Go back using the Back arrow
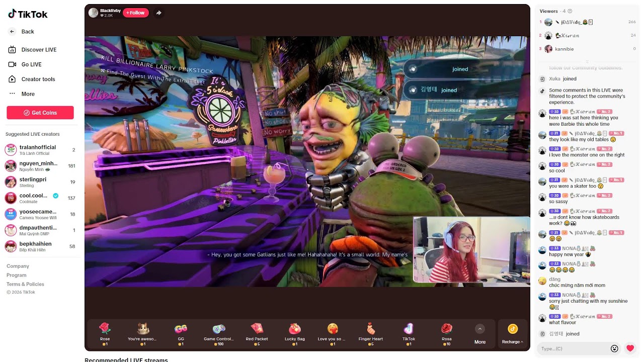 pyautogui.click(x=12, y=32)
